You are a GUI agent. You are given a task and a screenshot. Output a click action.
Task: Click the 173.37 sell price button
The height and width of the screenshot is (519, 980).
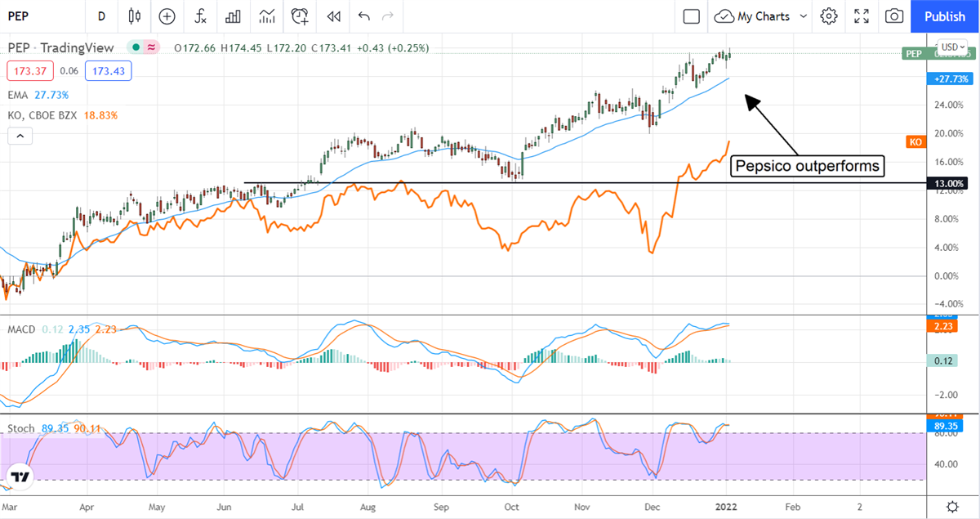pos(29,71)
